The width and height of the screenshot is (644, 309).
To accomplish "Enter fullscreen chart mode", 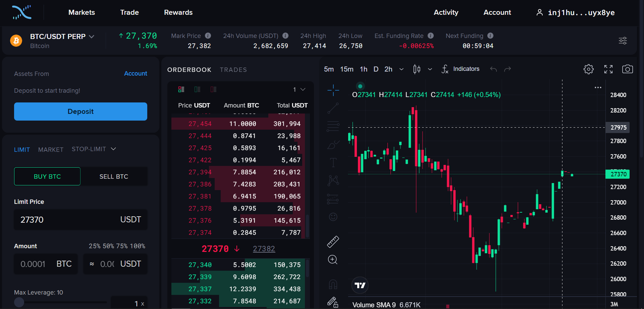I will (x=608, y=69).
